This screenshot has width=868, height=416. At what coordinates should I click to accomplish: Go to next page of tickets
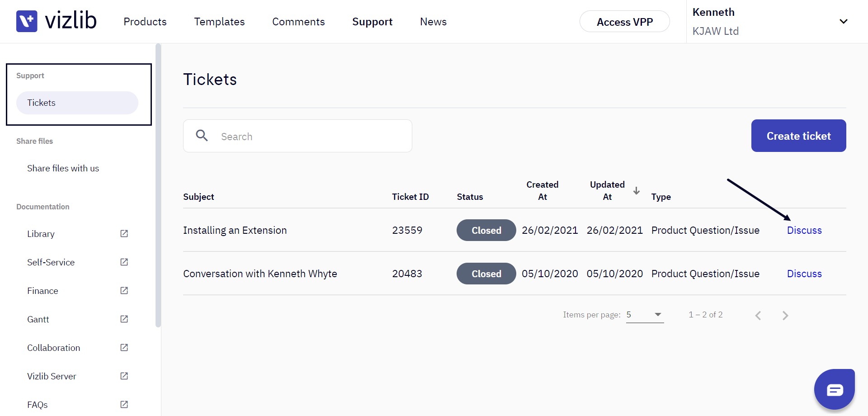pyautogui.click(x=785, y=315)
